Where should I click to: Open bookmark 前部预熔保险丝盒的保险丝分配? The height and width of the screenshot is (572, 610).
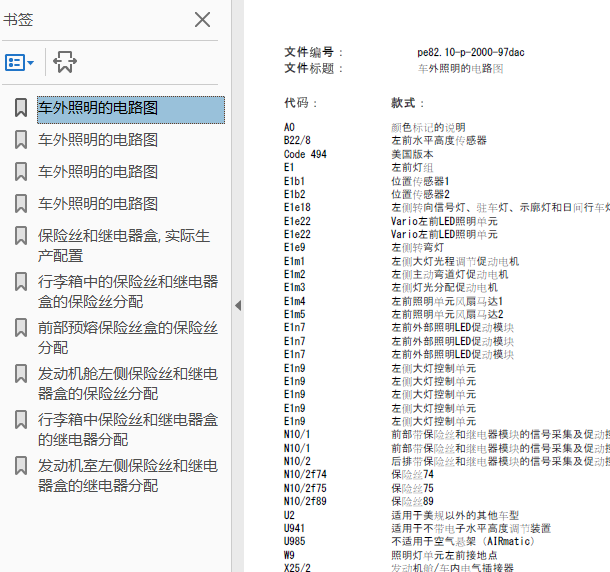tap(128, 337)
